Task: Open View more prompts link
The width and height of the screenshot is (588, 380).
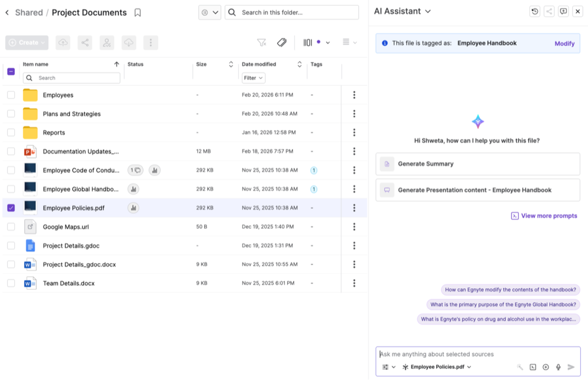Action: click(x=544, y=216)
